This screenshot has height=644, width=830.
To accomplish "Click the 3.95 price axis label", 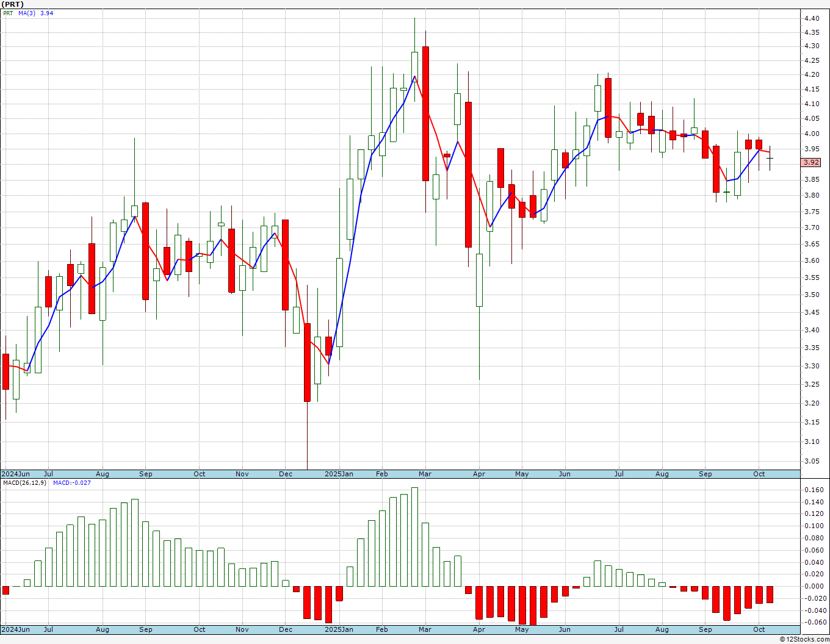I will tap(812, 149).
